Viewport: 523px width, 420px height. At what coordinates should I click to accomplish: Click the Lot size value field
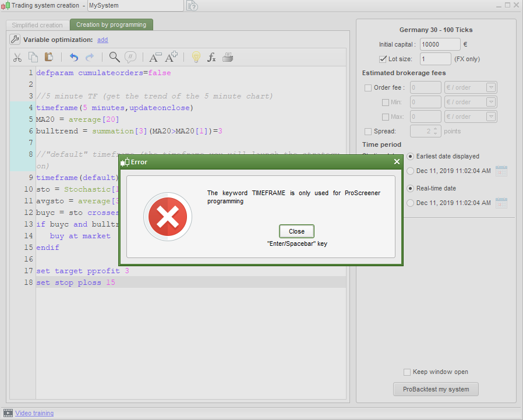(435, 59)
